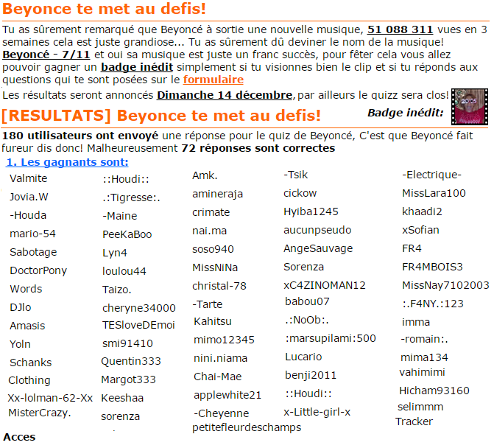Image resolution: width=494 pixels, height=448 pixels.
Task: Select winner name PeeKaBoo
Action: [x=127, y=234]
